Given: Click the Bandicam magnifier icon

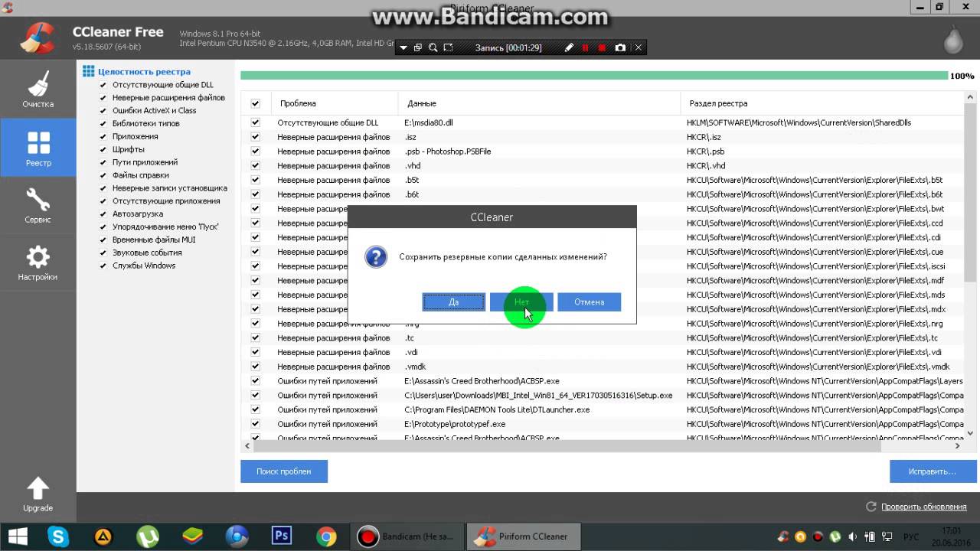Looking at the screenshot, I should point(433,47).
